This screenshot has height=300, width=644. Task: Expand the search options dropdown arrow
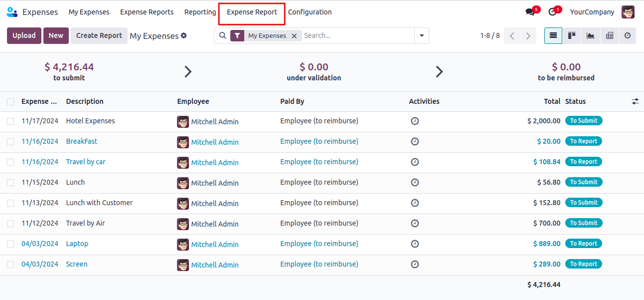(422, 35)
